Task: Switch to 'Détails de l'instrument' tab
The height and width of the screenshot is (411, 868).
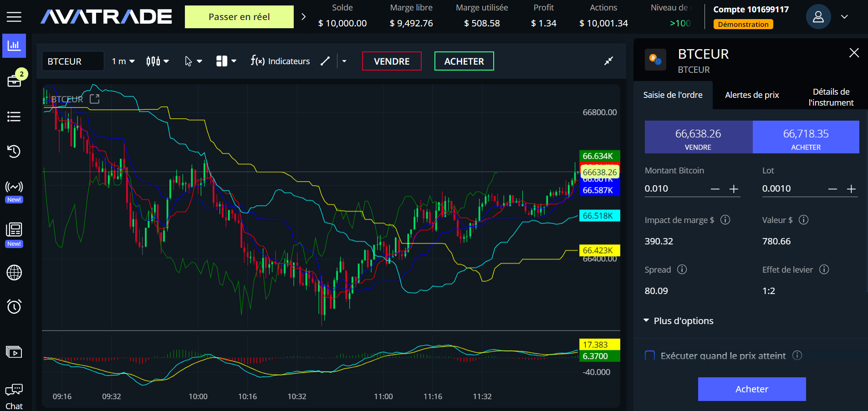Action: point(831,97)
